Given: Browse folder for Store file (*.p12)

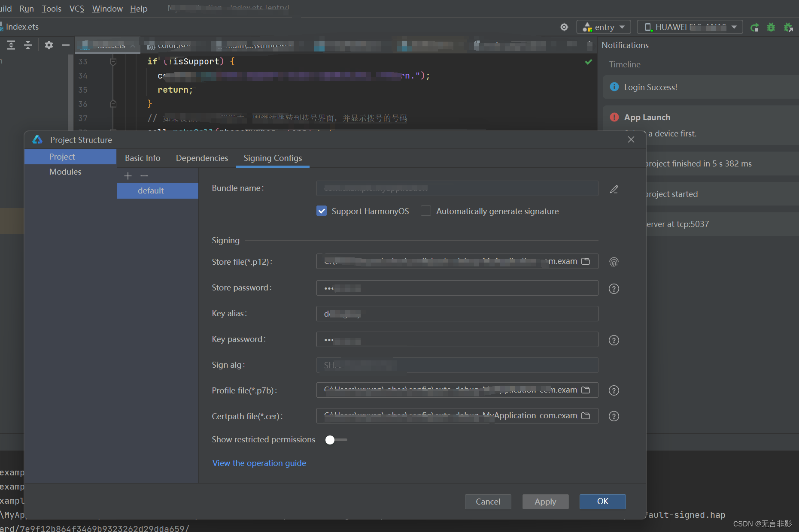Looking at the screenshot, I should [586, 261].
